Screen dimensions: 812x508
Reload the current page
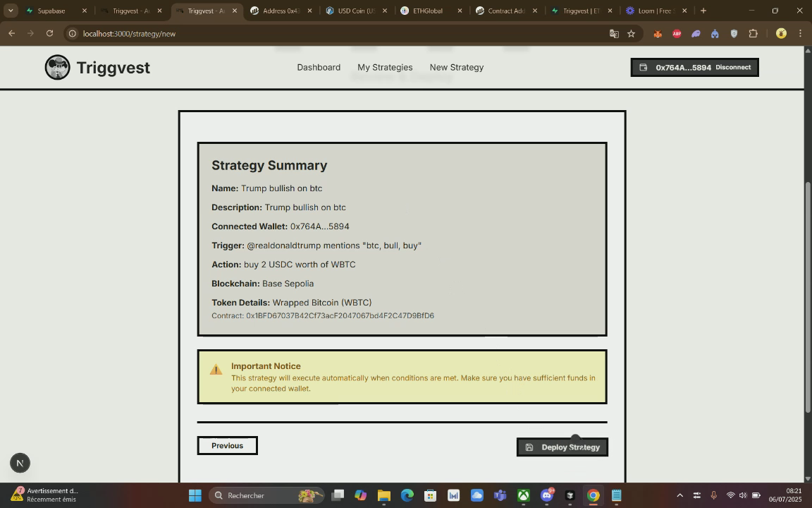(x=50, y=34)
